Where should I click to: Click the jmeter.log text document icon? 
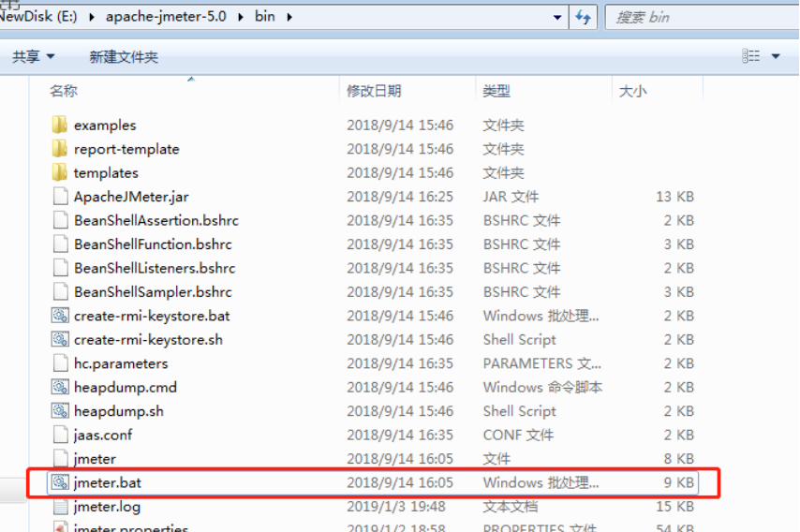pos(60,506)
